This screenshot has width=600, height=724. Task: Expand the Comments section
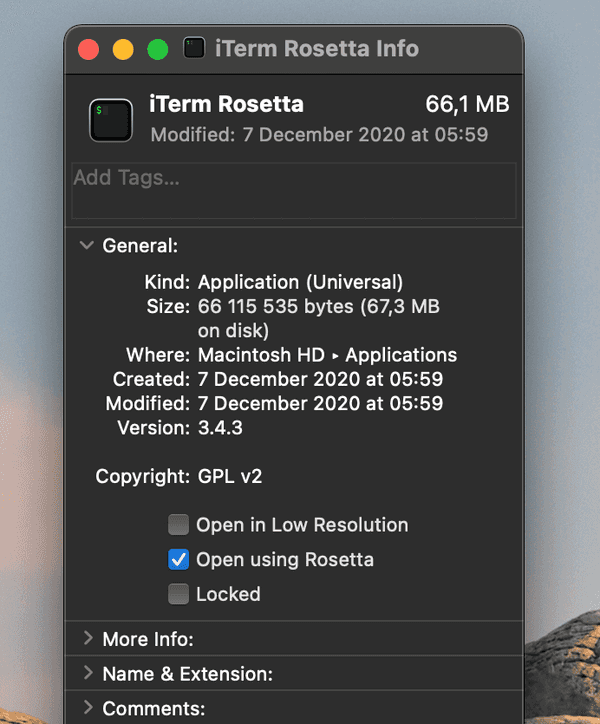[x=88, y=709]
